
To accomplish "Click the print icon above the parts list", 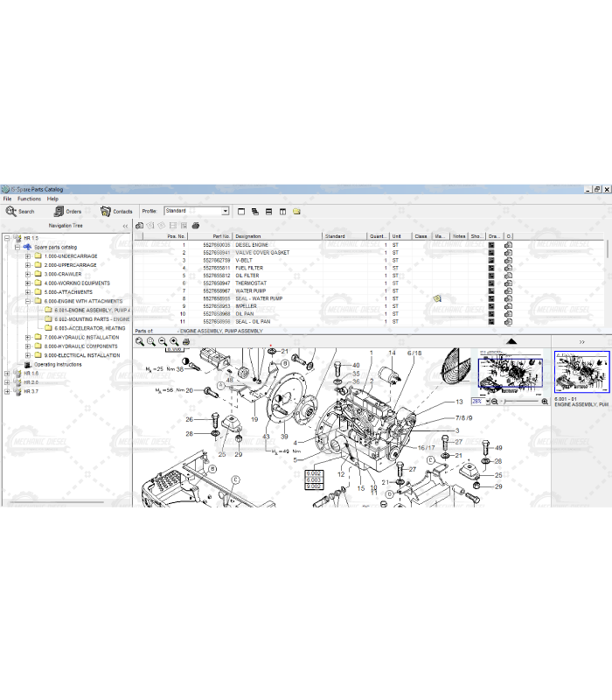I will (196, 226).
